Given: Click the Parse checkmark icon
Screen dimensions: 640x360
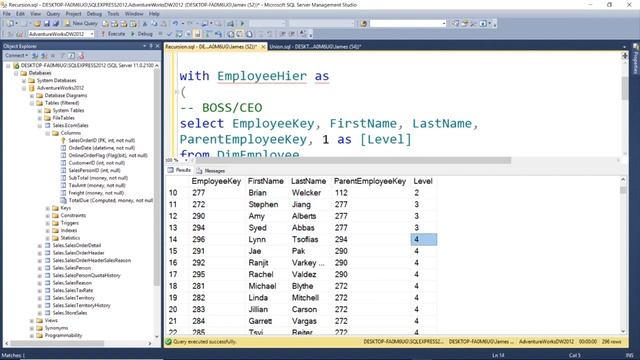Looking at the screenshot, I should coord(169,34).
